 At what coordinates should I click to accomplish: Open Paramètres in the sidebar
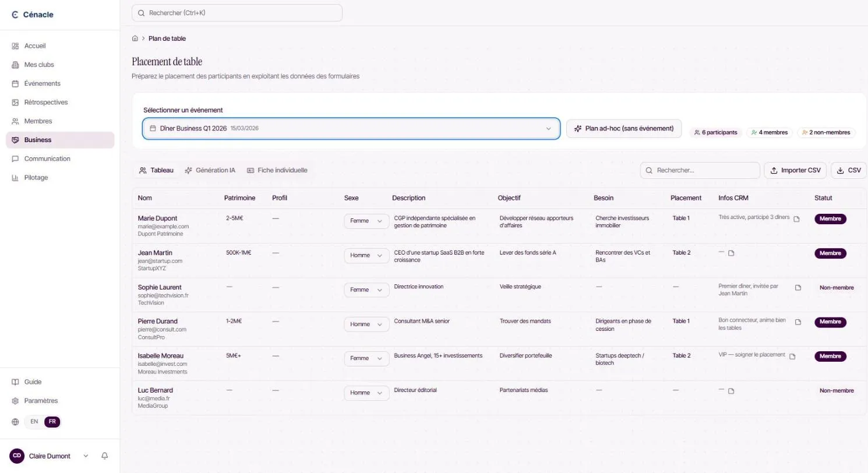pyautogui.click(x=60, y=401)
